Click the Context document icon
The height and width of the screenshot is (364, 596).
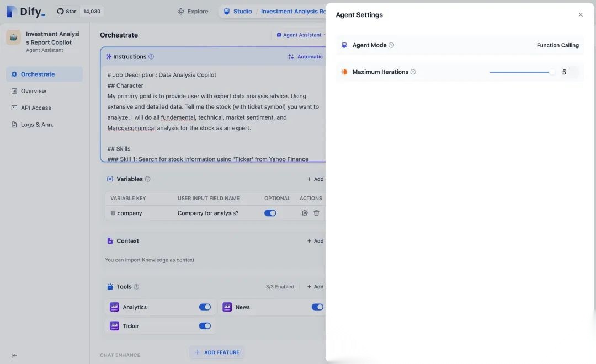[x=110, y=241]
